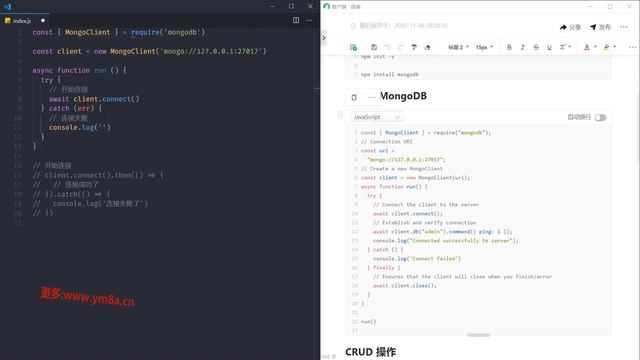Click console.log('') line in VS Code
This screenshot has height=360, width=640.
coord(80,128)
